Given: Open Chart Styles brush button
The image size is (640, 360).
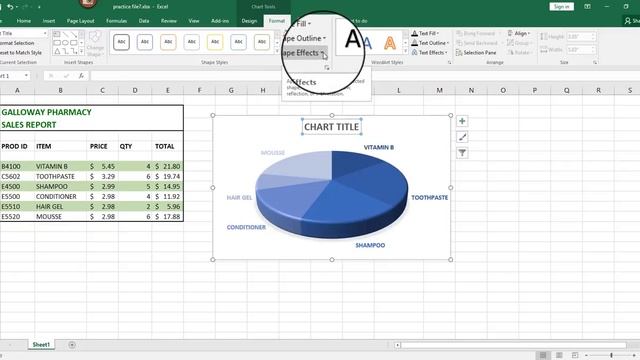Looking at the screenshot, I should pos(462,137).
